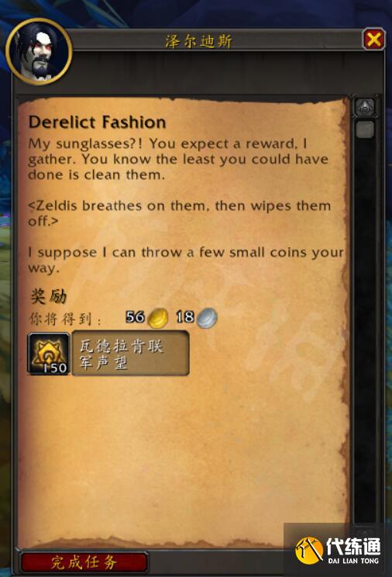
Task: Click the gold coin icon
Action: click(x=158, y=317)
